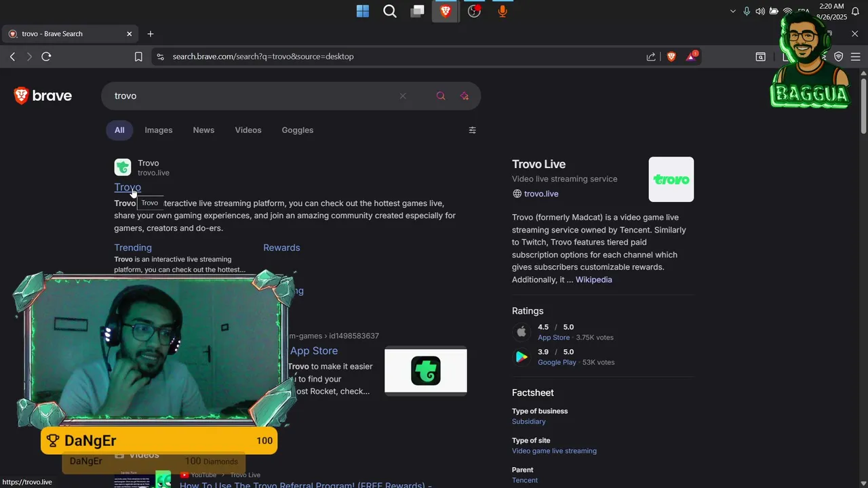
Task: Open the Windows Start menu
Action: pos(363,11)
